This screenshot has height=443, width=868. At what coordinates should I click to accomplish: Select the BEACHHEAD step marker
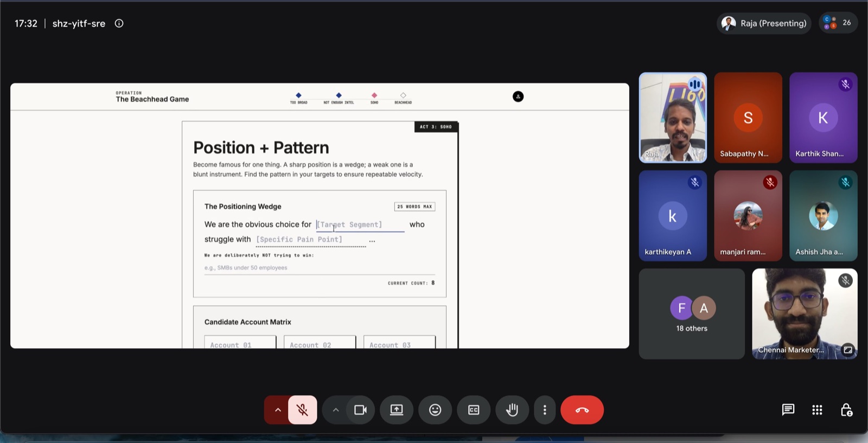tap(403, 98)
